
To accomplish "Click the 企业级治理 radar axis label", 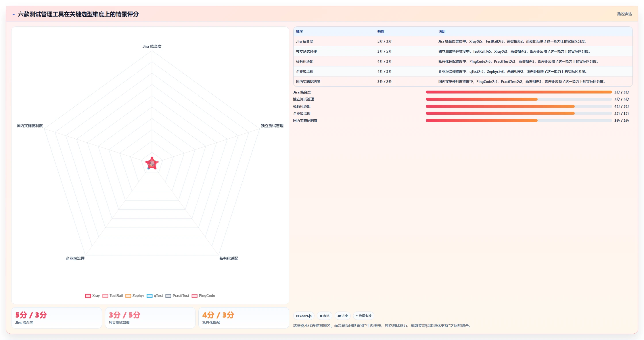I will tap(75, 258).
